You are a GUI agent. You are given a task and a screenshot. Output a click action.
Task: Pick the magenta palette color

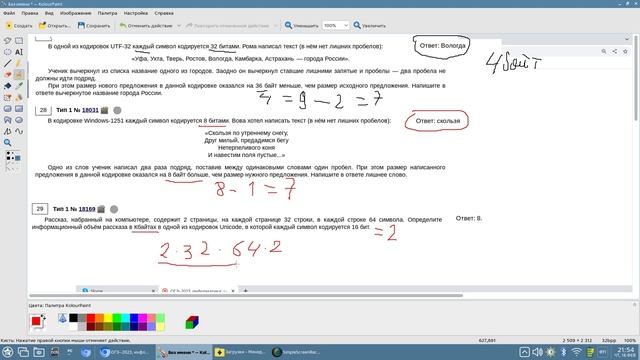click(x=142, y=318)
